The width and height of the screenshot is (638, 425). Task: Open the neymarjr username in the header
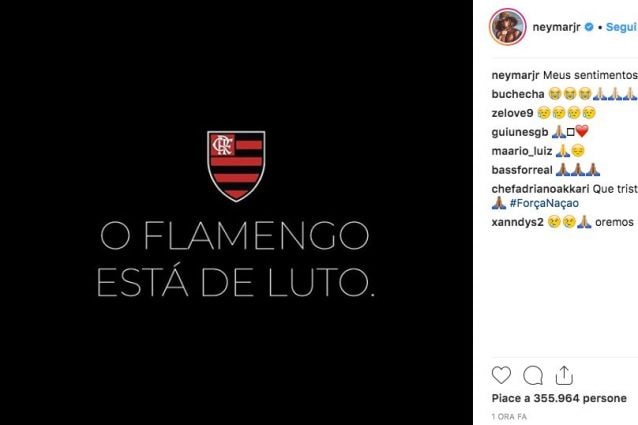556,27
